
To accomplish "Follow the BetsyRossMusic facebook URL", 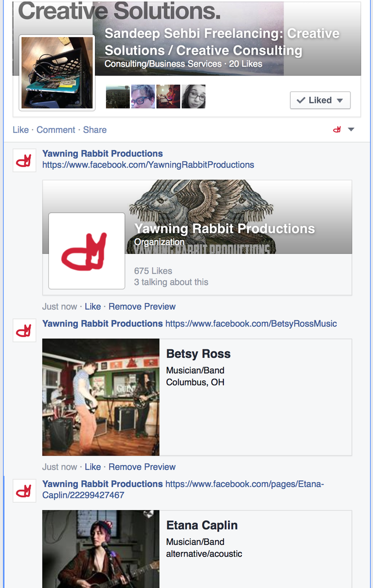I will coord(251,324).
